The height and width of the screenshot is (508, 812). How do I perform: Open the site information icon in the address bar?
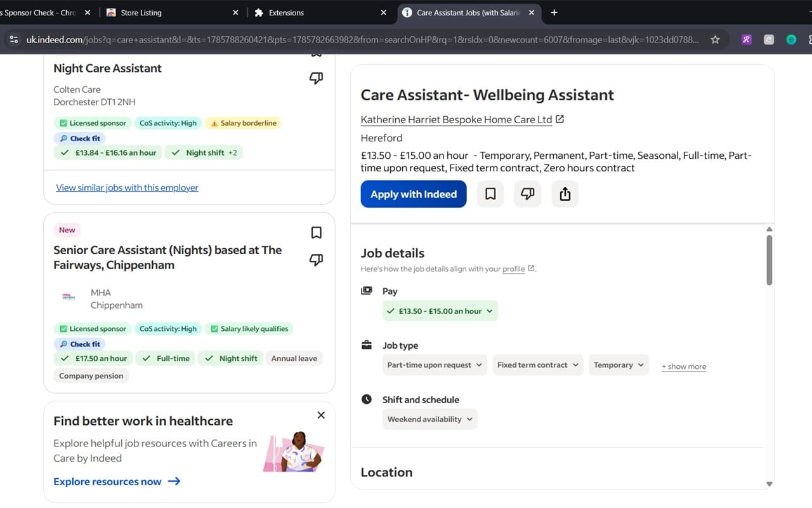13,39
